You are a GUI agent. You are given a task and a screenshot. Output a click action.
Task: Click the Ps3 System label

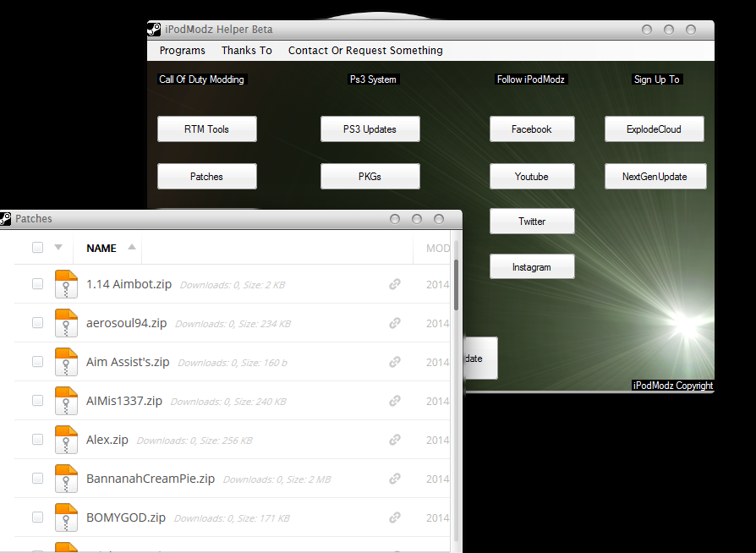click(373, 79)
